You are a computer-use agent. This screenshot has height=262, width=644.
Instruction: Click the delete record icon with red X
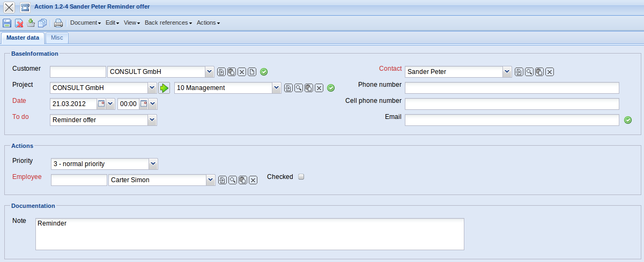coord(19,23)
